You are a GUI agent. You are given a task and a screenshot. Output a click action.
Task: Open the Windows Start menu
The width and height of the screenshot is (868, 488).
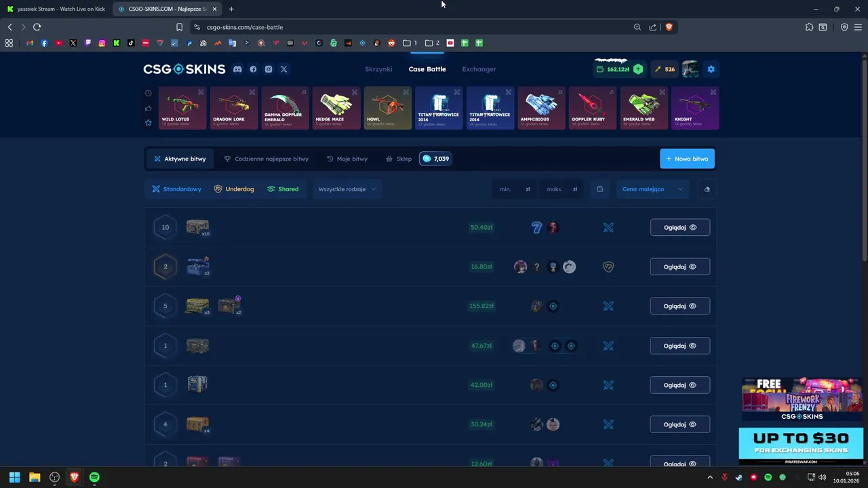click(x=14, y=477)
